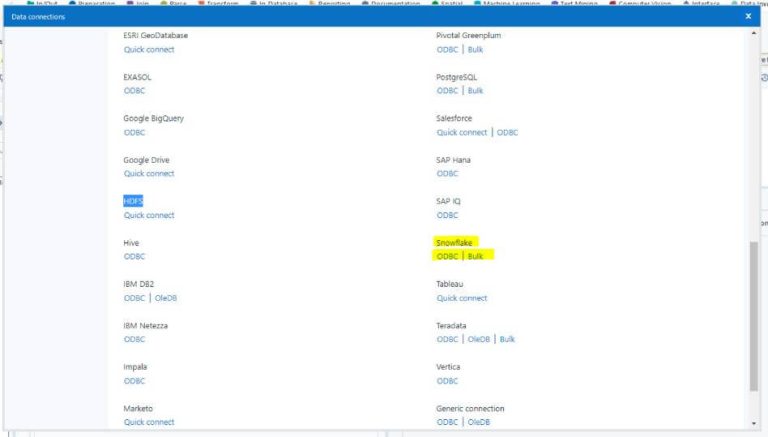
Task: Select Snowflake Bulk connection option
Action: 475,256
